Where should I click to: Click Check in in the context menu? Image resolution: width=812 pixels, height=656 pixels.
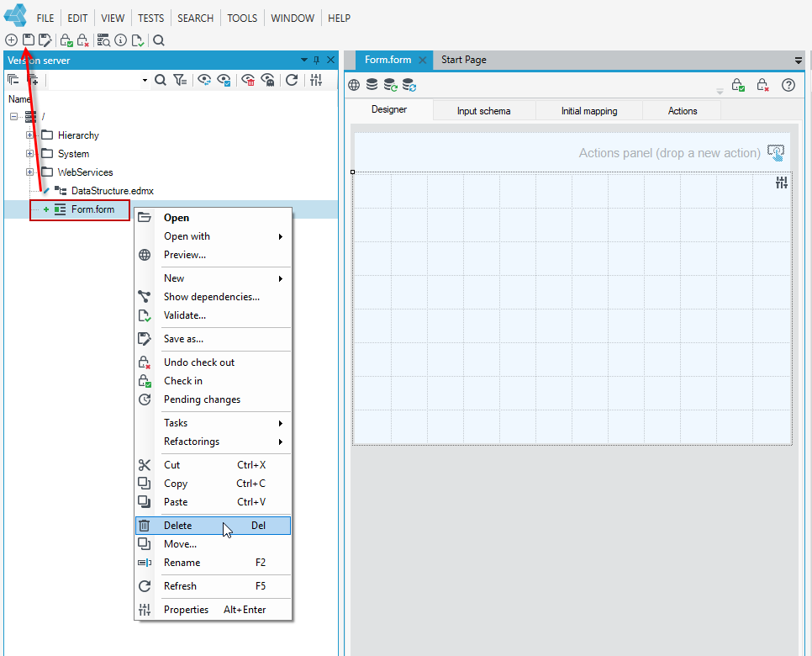pos(213,381)
